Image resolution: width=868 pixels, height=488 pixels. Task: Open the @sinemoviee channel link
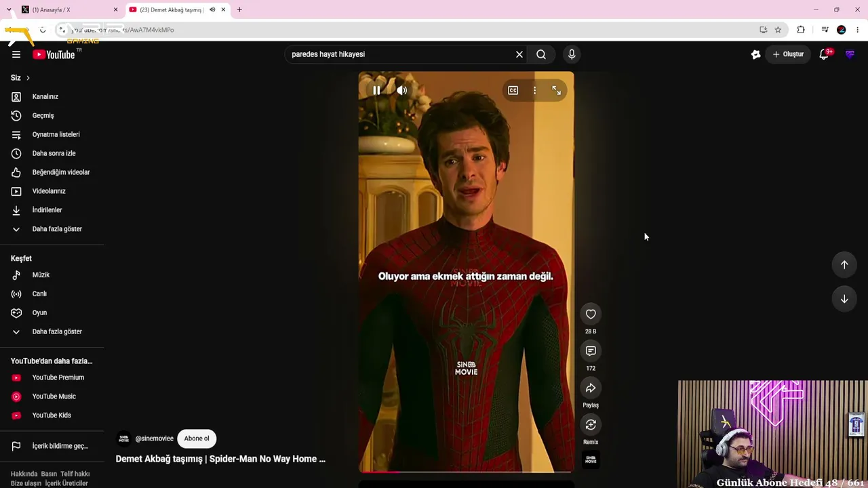[x=154, y=439]
